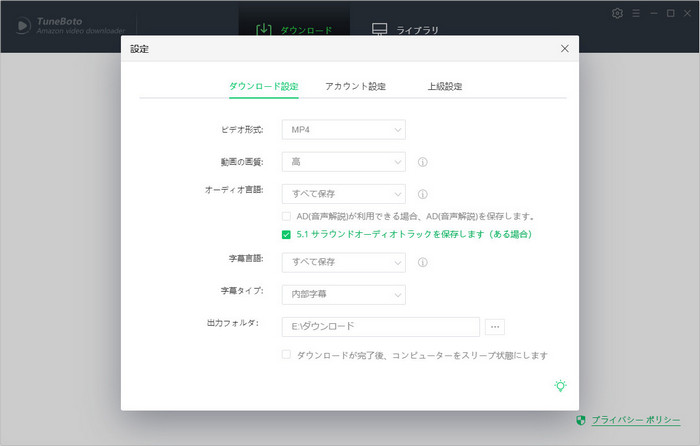Click the ビデオ形式 label
This screenshot has width=700, height=446.
(242, 129)
